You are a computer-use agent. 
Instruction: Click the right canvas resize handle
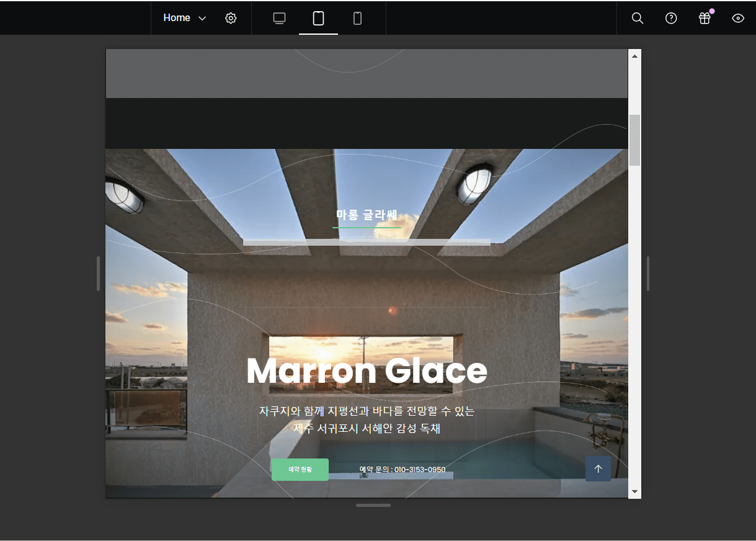click(x=649, y=274)
